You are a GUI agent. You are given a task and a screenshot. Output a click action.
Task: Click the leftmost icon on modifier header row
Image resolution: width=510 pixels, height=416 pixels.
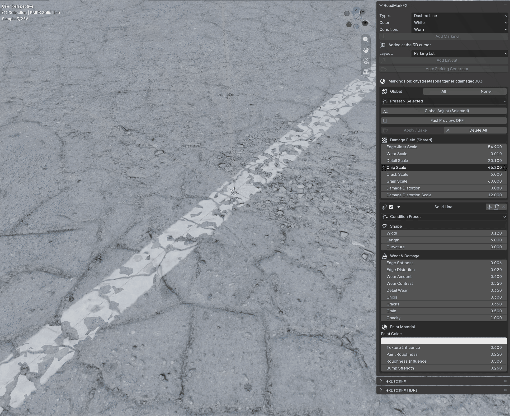(384, 207)
